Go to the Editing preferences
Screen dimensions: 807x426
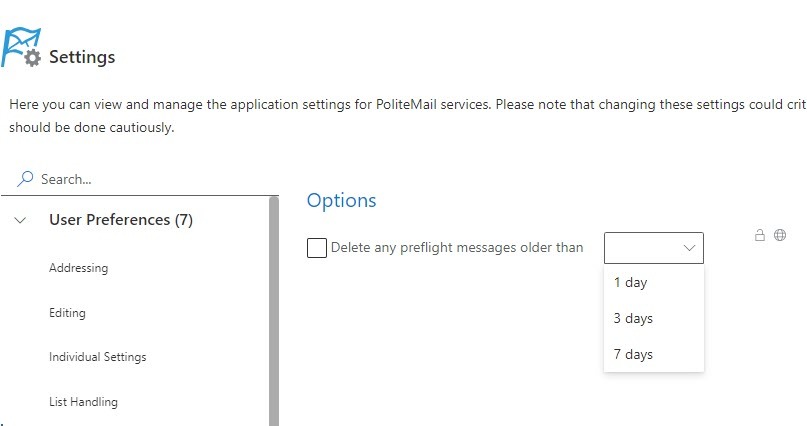67,313
